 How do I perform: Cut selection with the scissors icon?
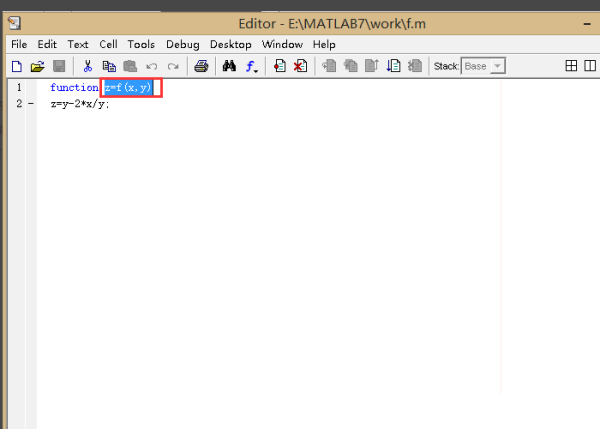[88, 66]
